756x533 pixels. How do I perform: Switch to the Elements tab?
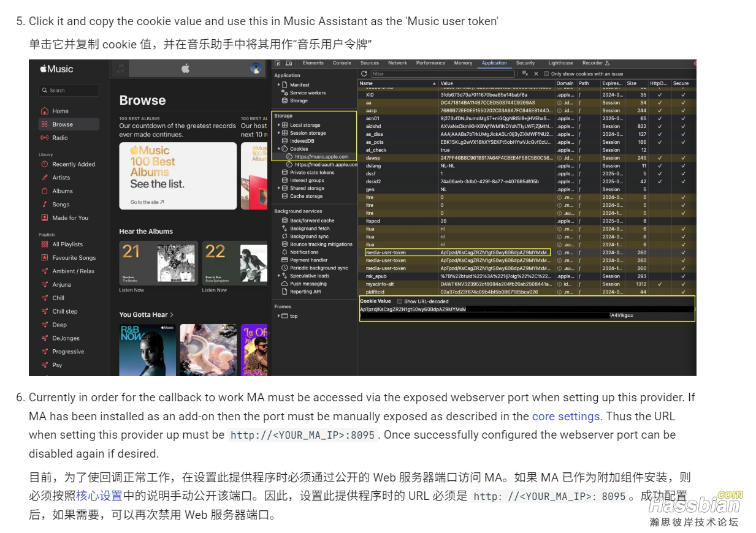[x=313, y=63]
